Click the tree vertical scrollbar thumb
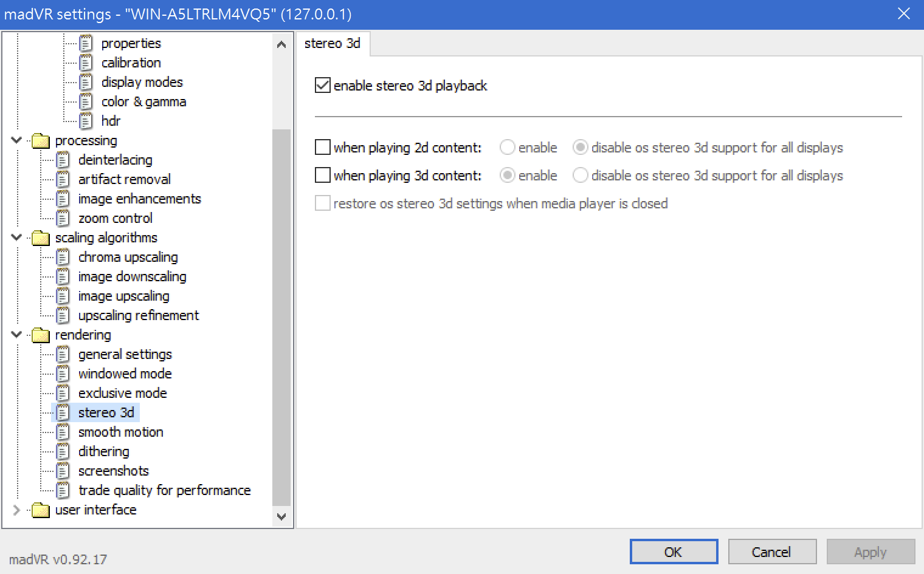 pyautogui.click(x=281, y=317)
